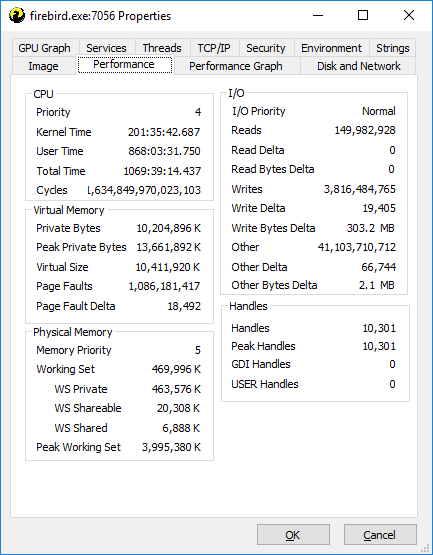
Task: Open the Image tab
Action: [x=43, y=66]
